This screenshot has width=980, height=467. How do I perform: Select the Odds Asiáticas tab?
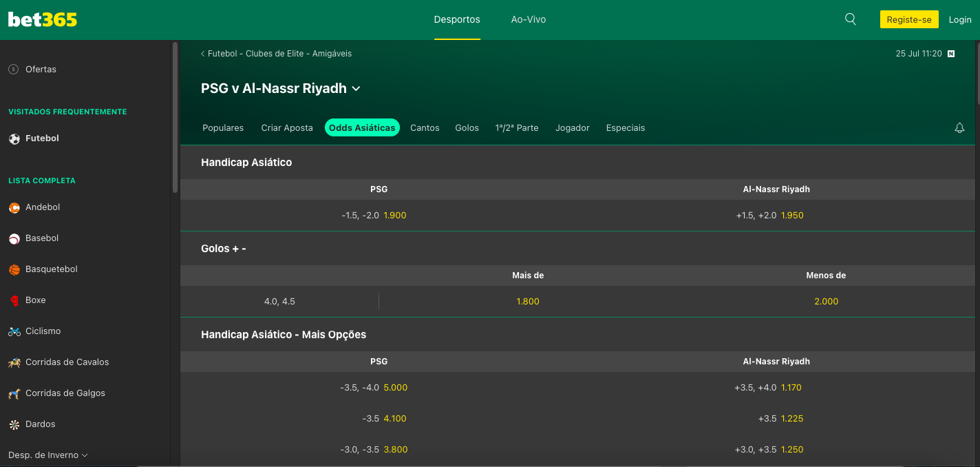point(362,127)
